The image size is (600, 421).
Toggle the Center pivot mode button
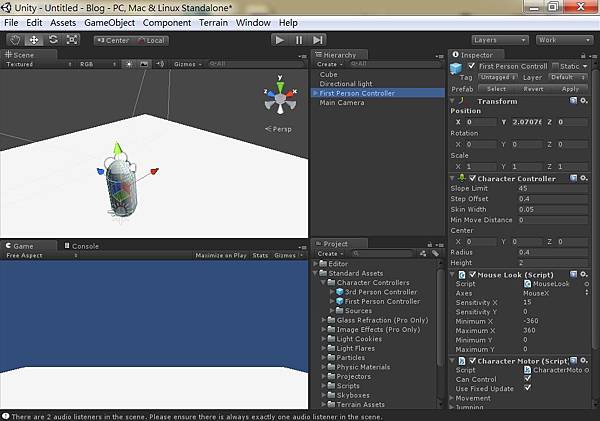pyautogui.click(x=112, y=40)
